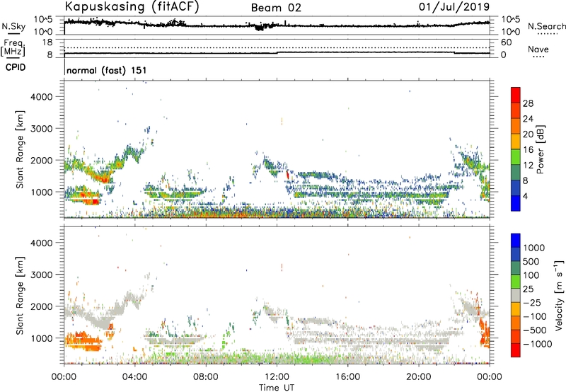This screenshot has width=566, height=392.
Task: Click the 'Power [dB]' colorbar title
Action: [x=540, y=149]
